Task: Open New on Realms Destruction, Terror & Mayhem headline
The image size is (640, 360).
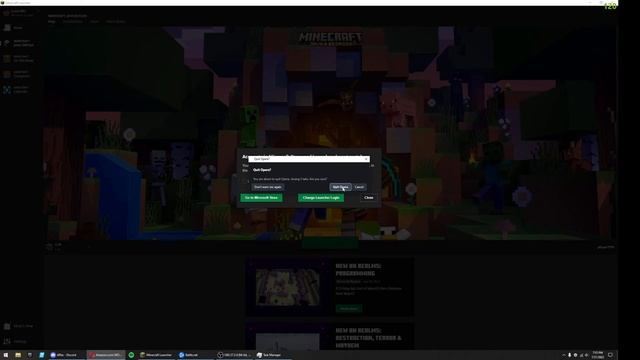Action: 368,338
